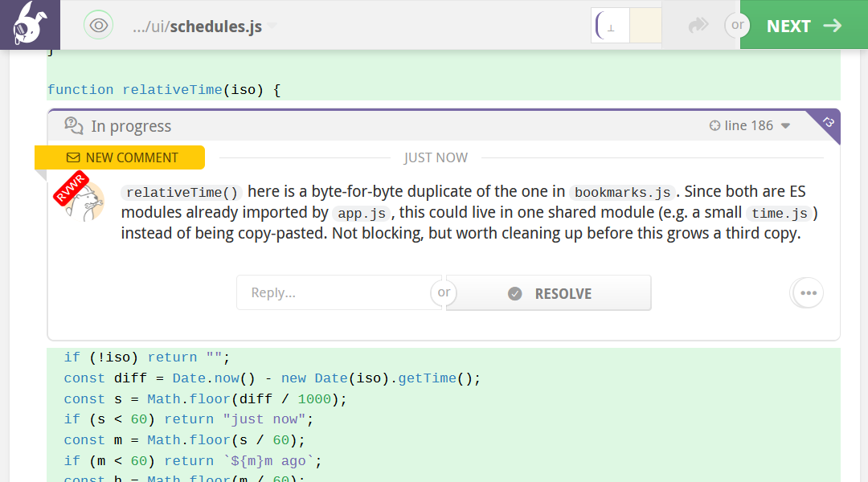
Task: Click the JUST NOW timestamp
Action: (x=436, y=157)
